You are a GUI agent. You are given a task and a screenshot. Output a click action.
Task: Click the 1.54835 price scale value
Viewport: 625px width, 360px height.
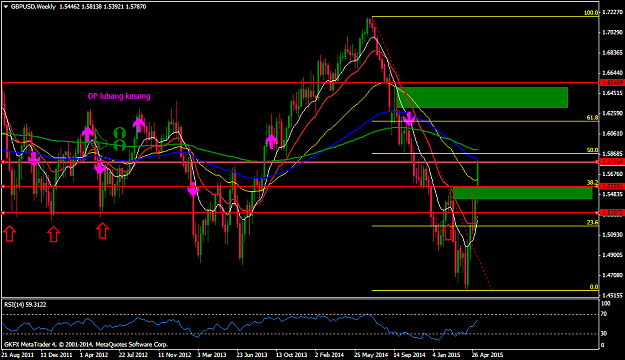613,194
